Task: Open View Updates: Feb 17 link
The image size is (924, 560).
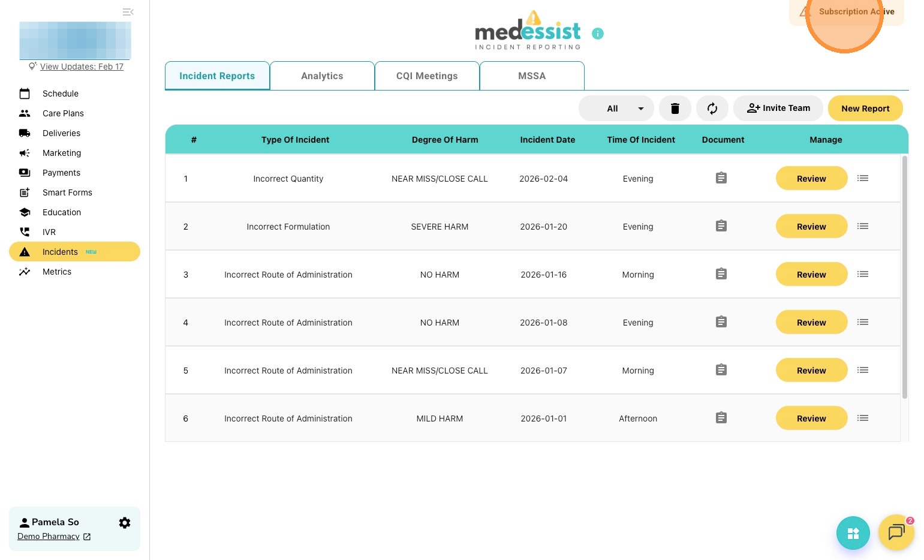Action: tap(82, 67)
